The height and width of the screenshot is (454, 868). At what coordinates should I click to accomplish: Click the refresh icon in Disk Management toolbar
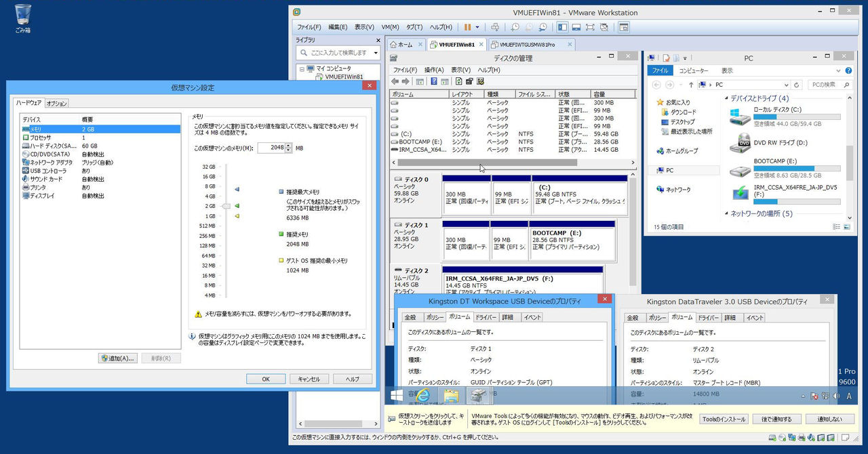[x=459, y=81]
